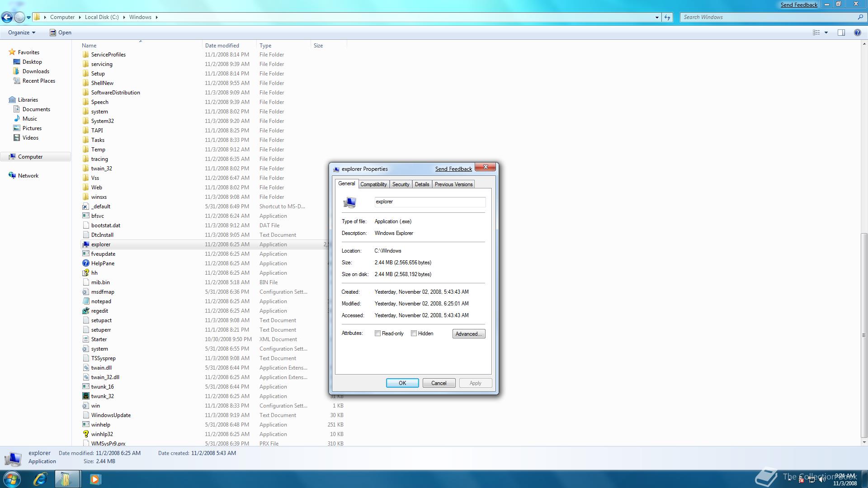Click the Favorites star icon
The height and width of the screenshot is (488, 868).
click(12, 52)
